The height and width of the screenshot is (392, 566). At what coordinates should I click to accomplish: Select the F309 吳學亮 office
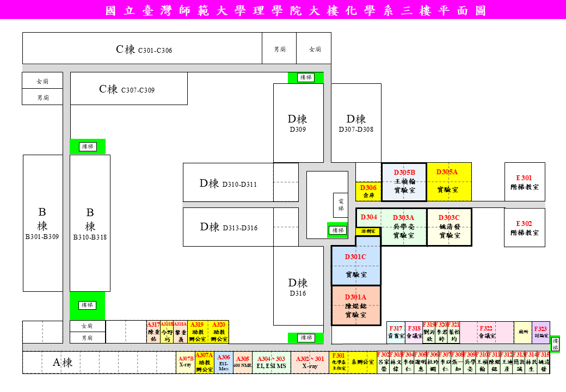(470, 363)
